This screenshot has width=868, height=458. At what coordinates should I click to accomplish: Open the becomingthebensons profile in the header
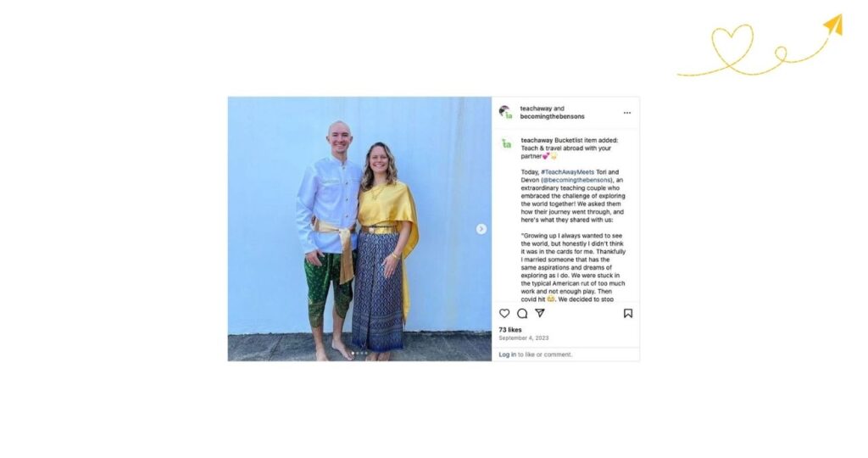coord(552,116)
